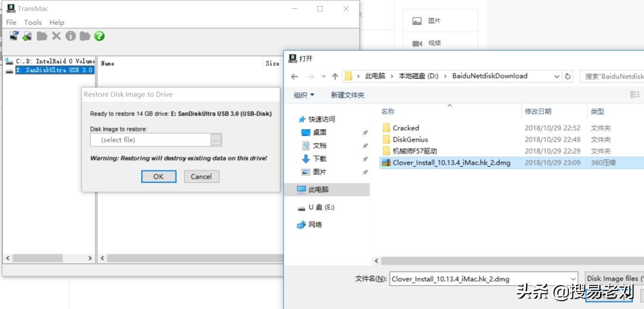644x309 pixels.
Task: Open the Disk Image files type dropdown
Action: [x=614, y=278]
